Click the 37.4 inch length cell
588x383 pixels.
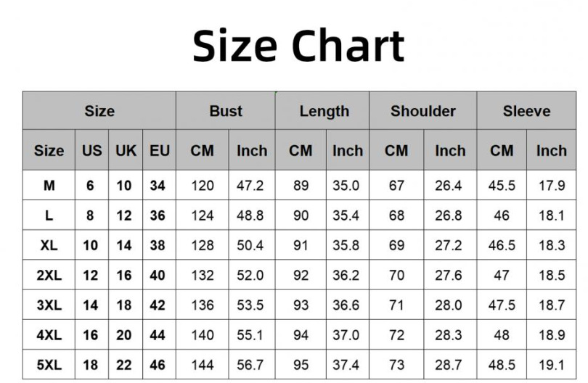click(346, 365)
